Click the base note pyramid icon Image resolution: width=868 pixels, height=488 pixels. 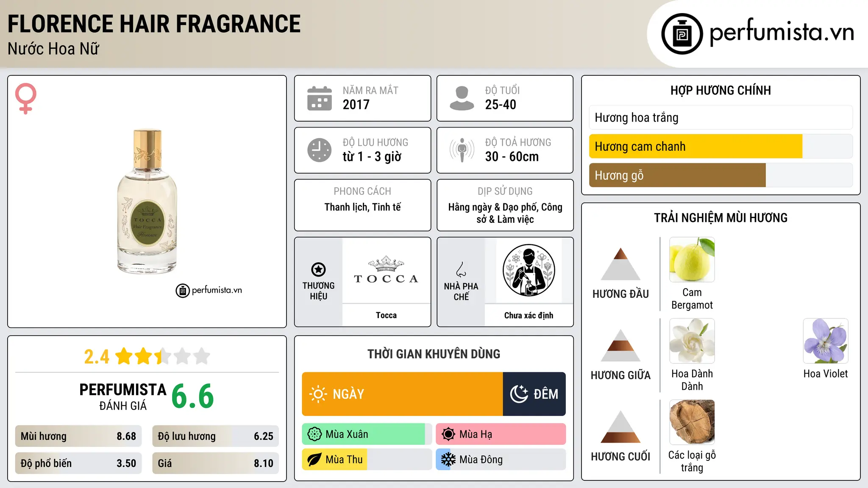[620, 427]
